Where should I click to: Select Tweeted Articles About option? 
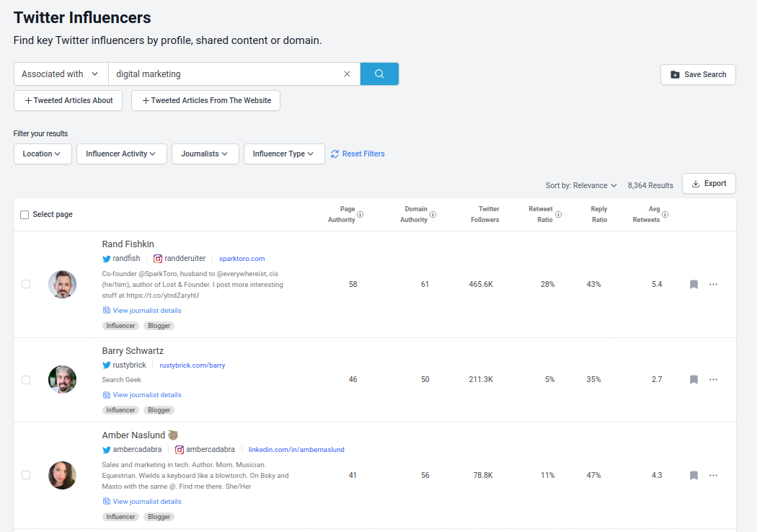click(68, 101)
